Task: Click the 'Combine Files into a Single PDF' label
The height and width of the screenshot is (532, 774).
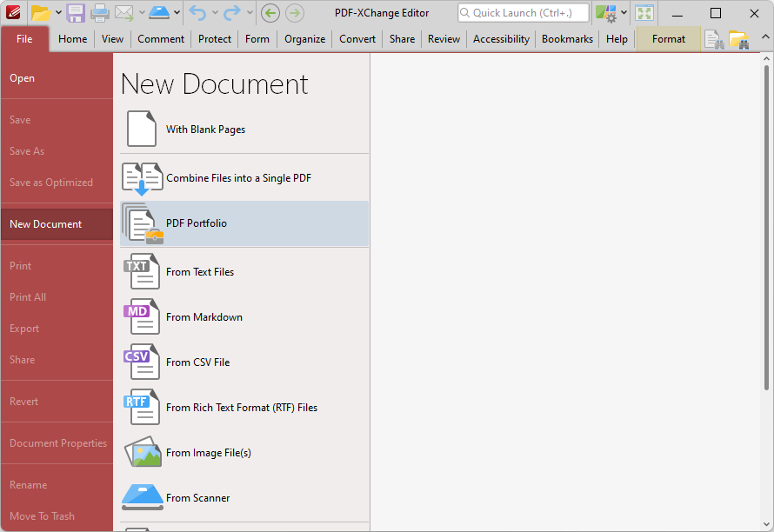Action: pos(238,178)
